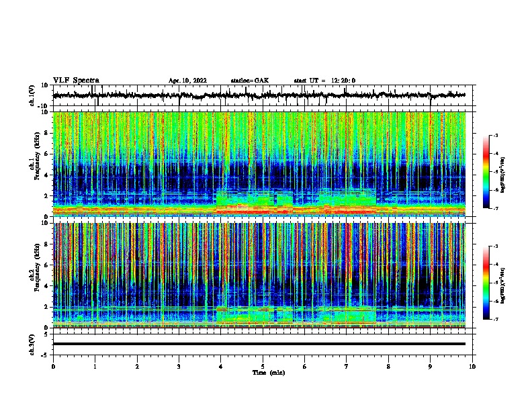Click the time axis tick label "9"
The width and height of the screenshot is (532, 411).
(x=430, y=367)
